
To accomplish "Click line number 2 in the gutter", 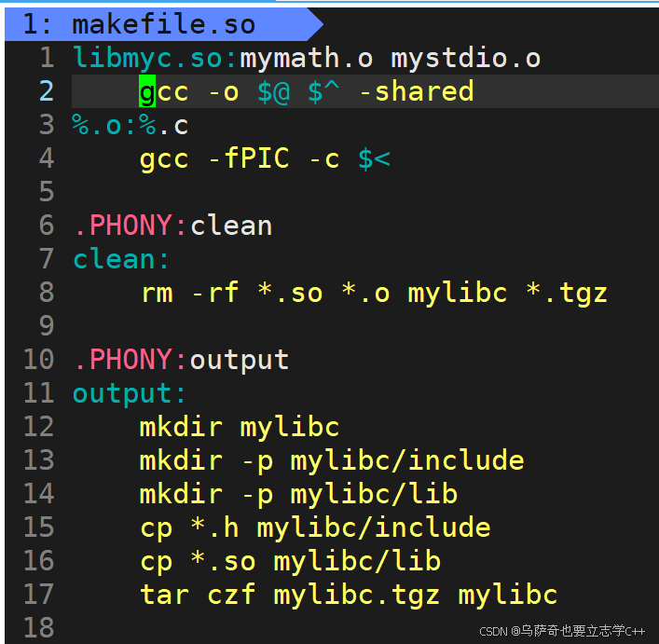I will [x=47, y=91].
